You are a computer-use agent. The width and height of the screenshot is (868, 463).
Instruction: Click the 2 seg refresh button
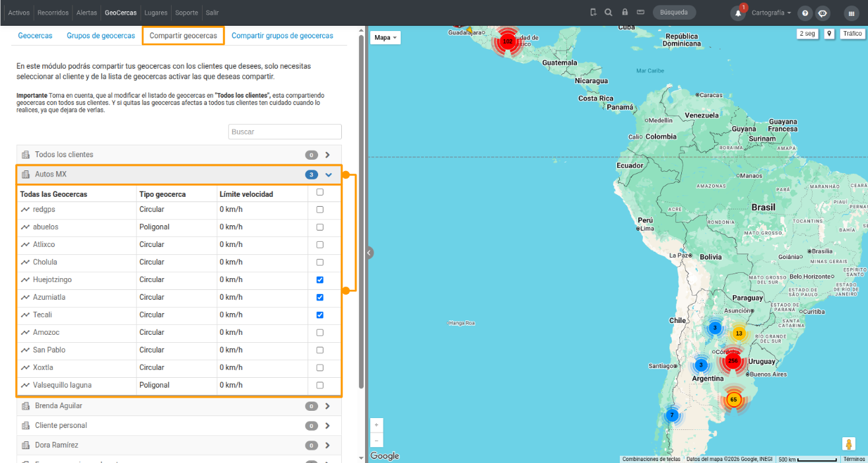[x=807, y=34]
